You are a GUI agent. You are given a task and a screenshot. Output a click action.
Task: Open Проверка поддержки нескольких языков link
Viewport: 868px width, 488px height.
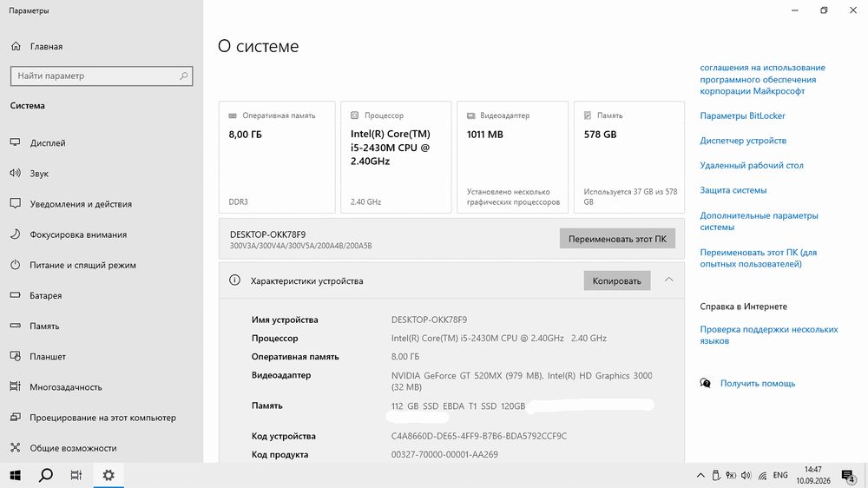pos(768,335)
